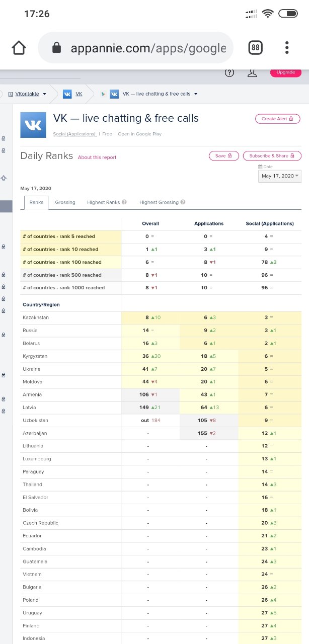Viewport: 309px width, 644px height.
Task: Select the Ukraine row label
Action: click(31, 369)
